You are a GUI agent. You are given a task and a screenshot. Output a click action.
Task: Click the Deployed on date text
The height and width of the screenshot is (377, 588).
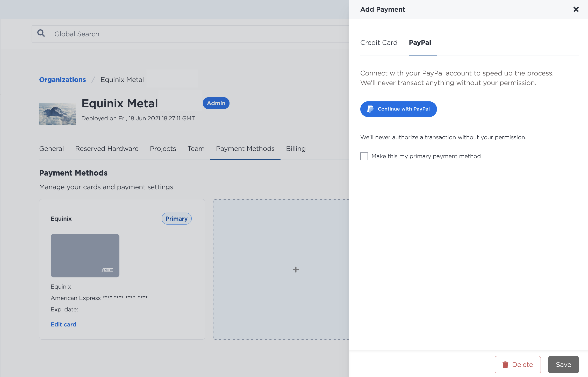coord(138,118)
